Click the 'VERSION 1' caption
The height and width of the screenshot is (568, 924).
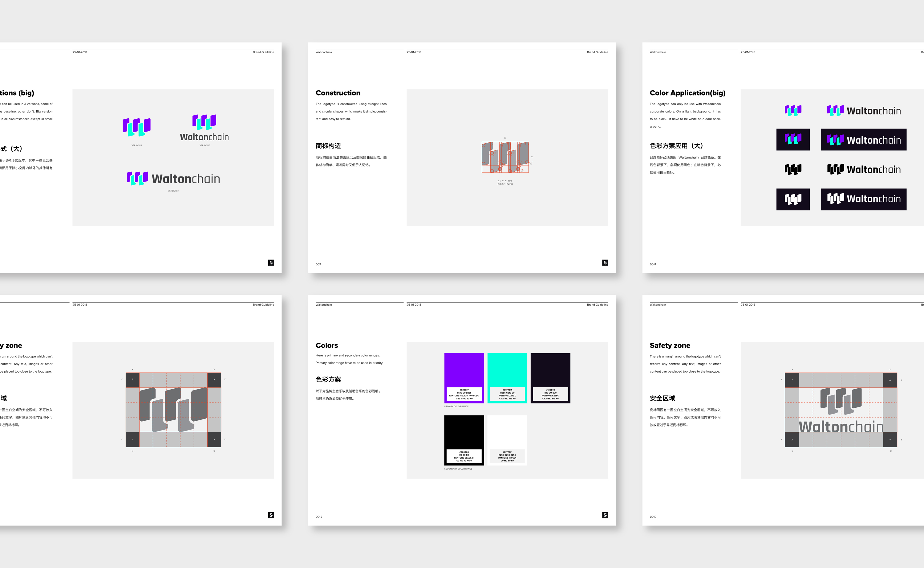pos(137,145)
